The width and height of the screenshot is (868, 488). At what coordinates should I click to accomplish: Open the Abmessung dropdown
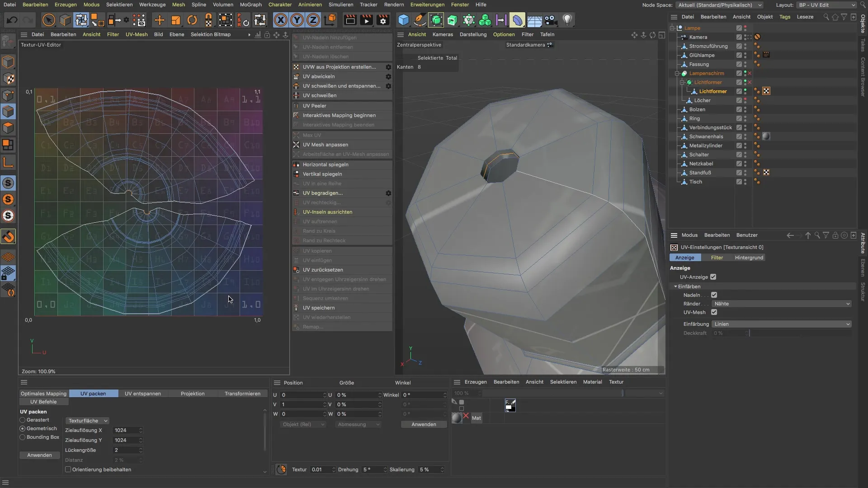pos(358,424)
